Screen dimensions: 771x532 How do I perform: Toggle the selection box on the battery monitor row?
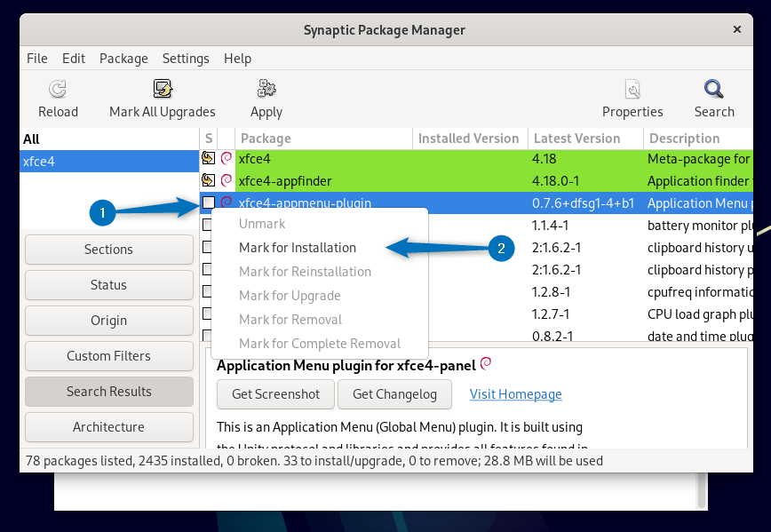210,226
